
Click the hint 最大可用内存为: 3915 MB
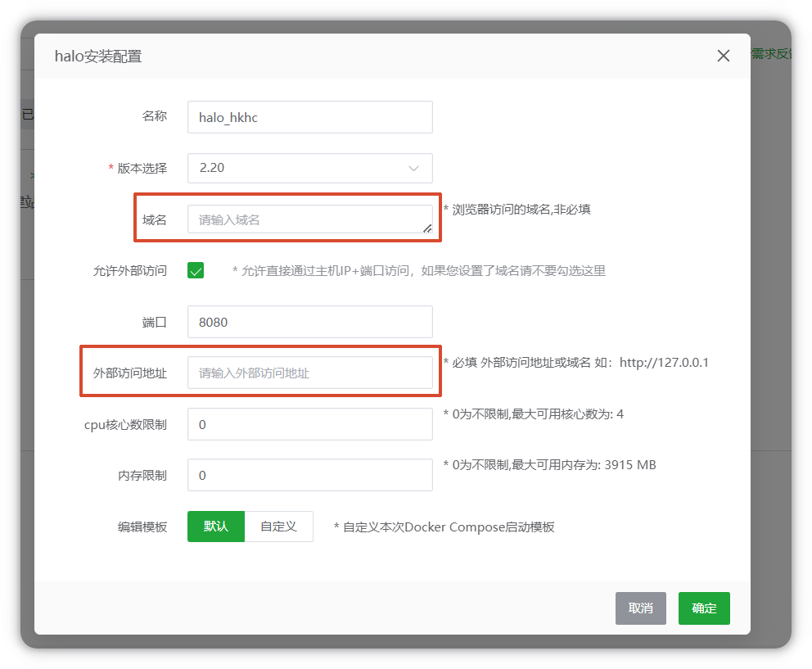pyautogui.click(x=549, y=465)
